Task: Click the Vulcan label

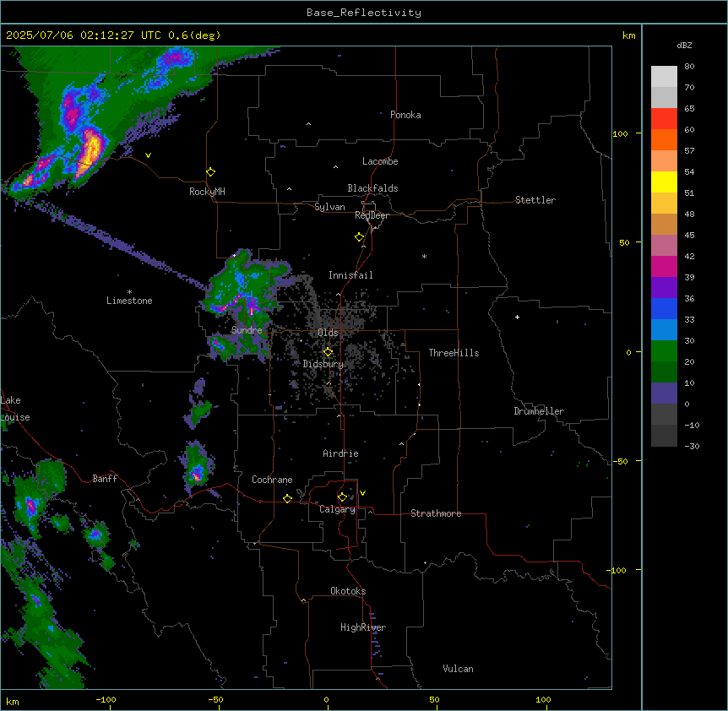Action: pos(459,669)
